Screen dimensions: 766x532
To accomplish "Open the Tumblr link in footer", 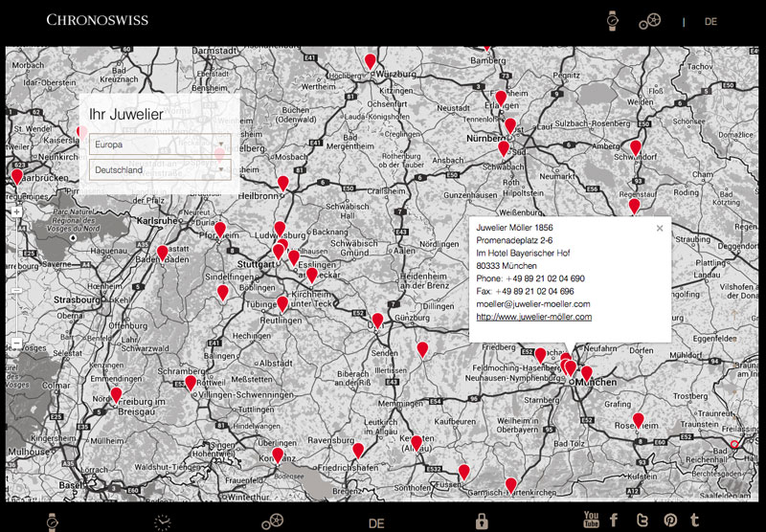I will pos(694,521).
